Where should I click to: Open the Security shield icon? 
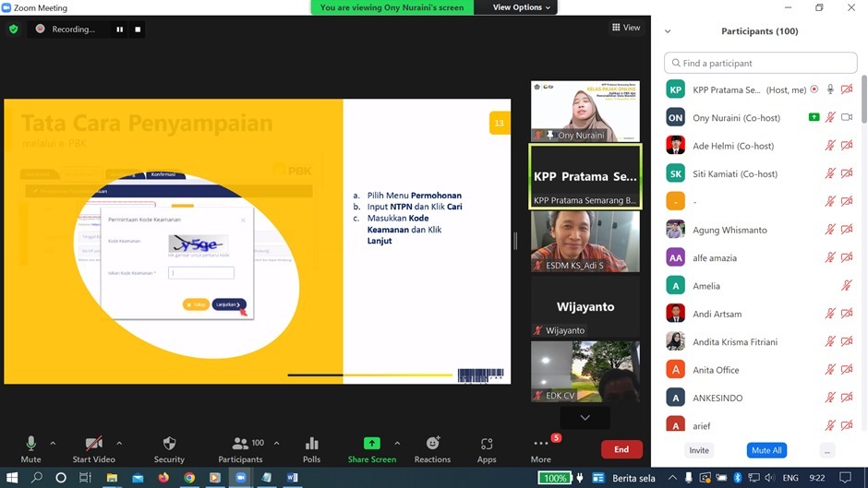pos(169,444)
